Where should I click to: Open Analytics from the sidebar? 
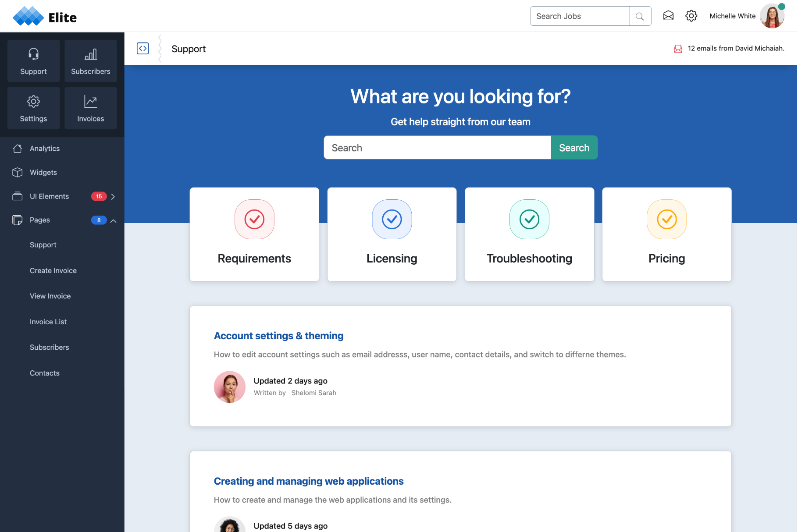(44, 148)
